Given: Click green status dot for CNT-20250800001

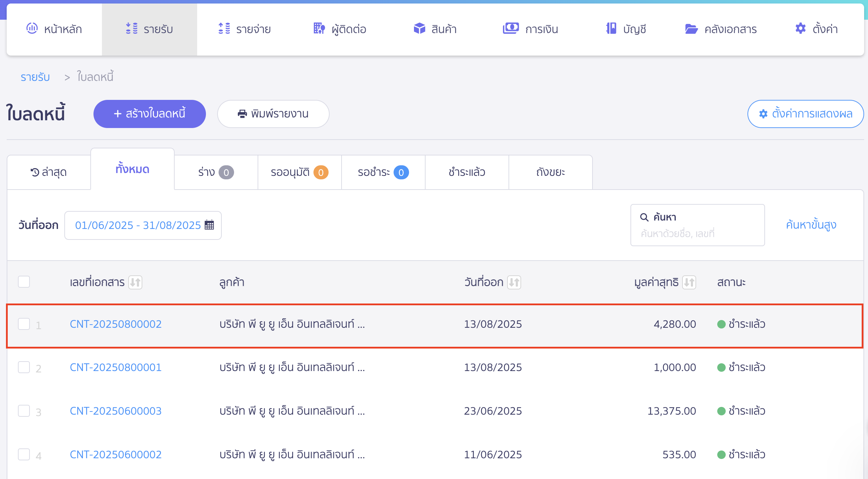Looking at the screenshot, I should click(721, 368).
